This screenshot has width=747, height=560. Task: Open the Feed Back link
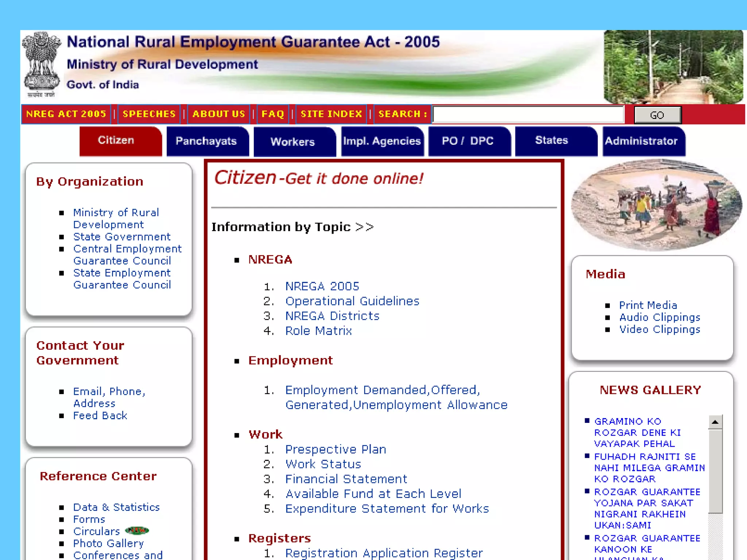click(100, 416)
